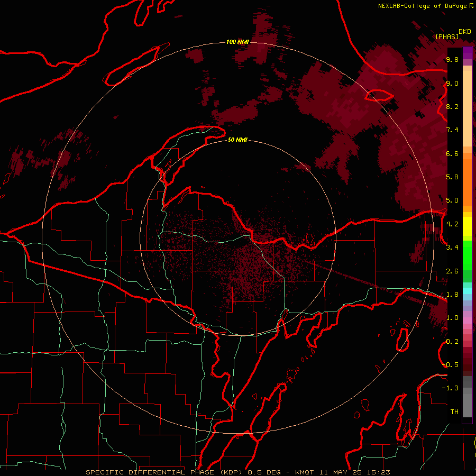Image resolution: width=476 pixels, height=476 pixels.
Task: Click the 6.6 legend value
Action: coord(452,153)
